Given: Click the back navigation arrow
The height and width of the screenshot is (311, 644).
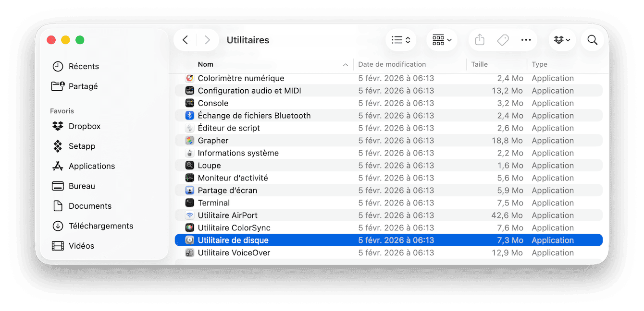Looking at the screenshot, I should point(185,40).
